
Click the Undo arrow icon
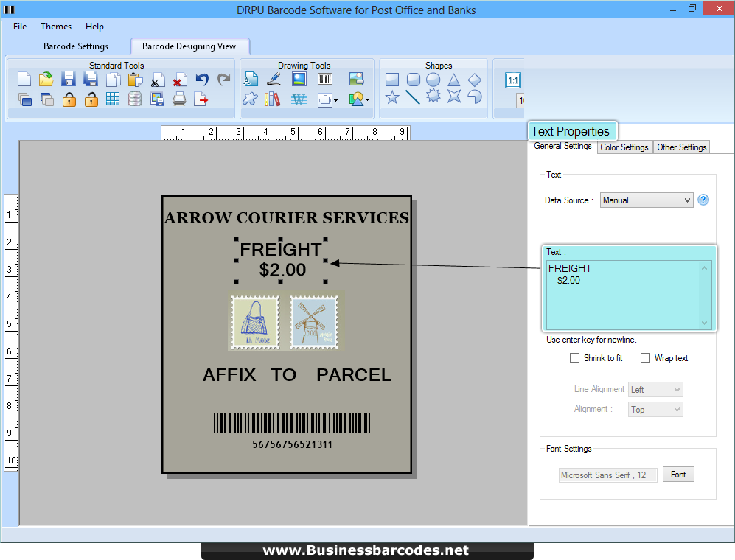point(201,79)
